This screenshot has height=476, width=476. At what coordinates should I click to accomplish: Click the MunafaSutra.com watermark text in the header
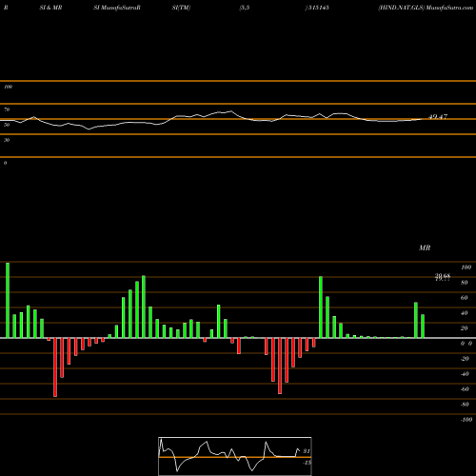[449, 8]
